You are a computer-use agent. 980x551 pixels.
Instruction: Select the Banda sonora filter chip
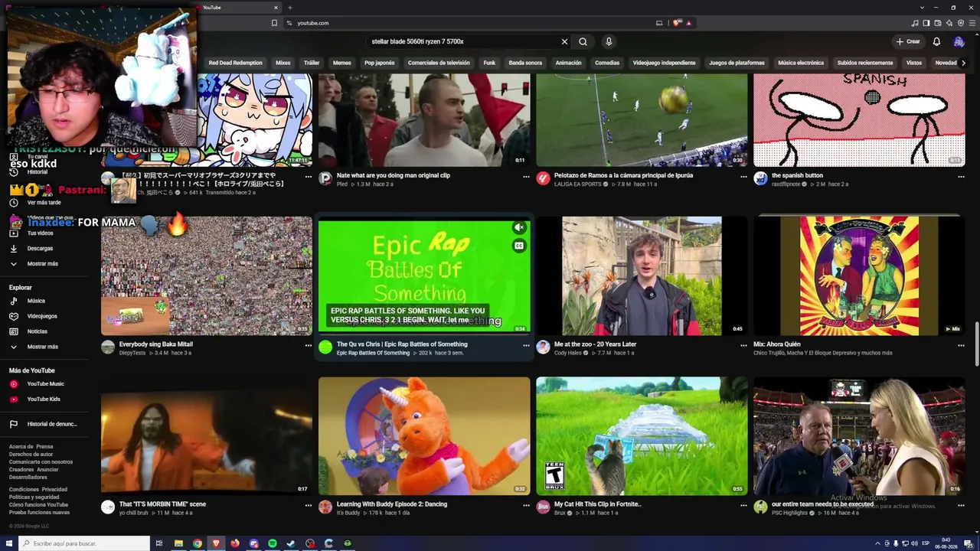click(x=525, y=63)
